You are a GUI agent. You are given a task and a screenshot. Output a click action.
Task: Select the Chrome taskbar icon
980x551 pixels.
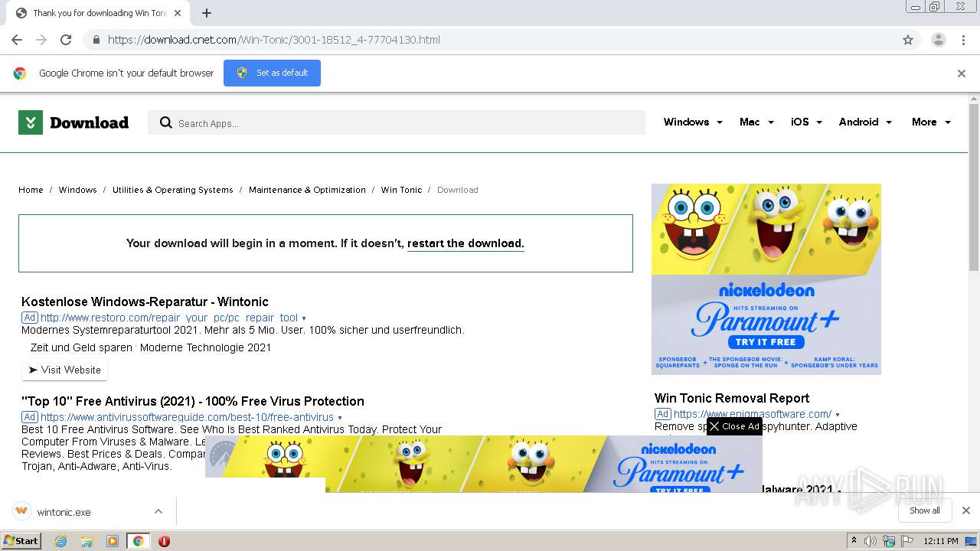[138, 541]
